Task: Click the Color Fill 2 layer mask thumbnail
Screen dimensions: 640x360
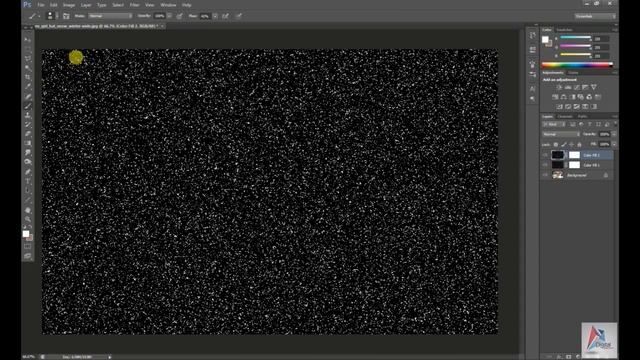Action: point(574,155)
